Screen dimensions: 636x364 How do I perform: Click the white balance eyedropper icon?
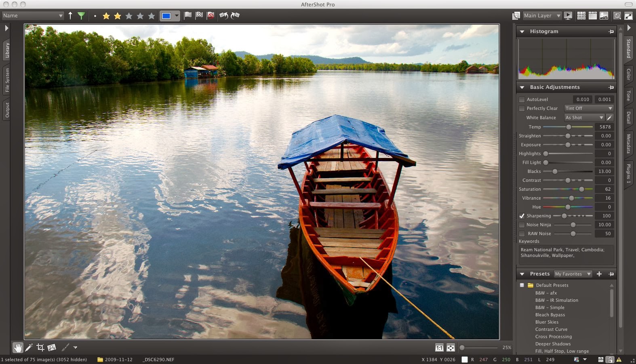[609, 118]
